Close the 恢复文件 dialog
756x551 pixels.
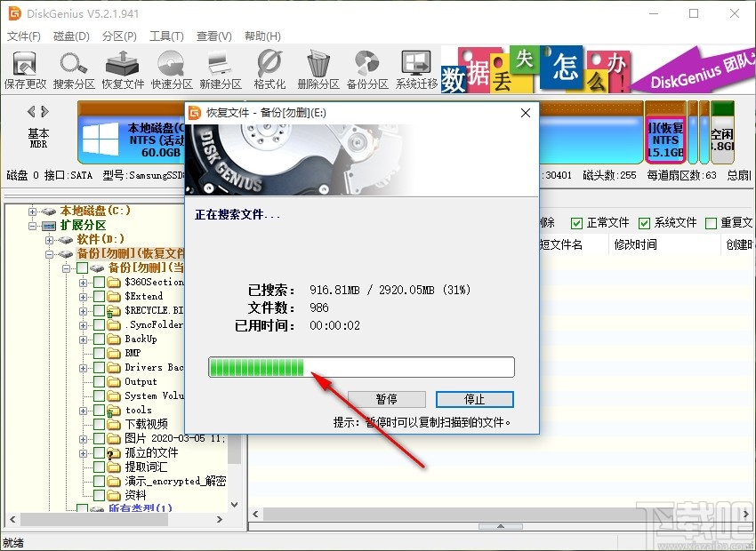pos(526,113)
